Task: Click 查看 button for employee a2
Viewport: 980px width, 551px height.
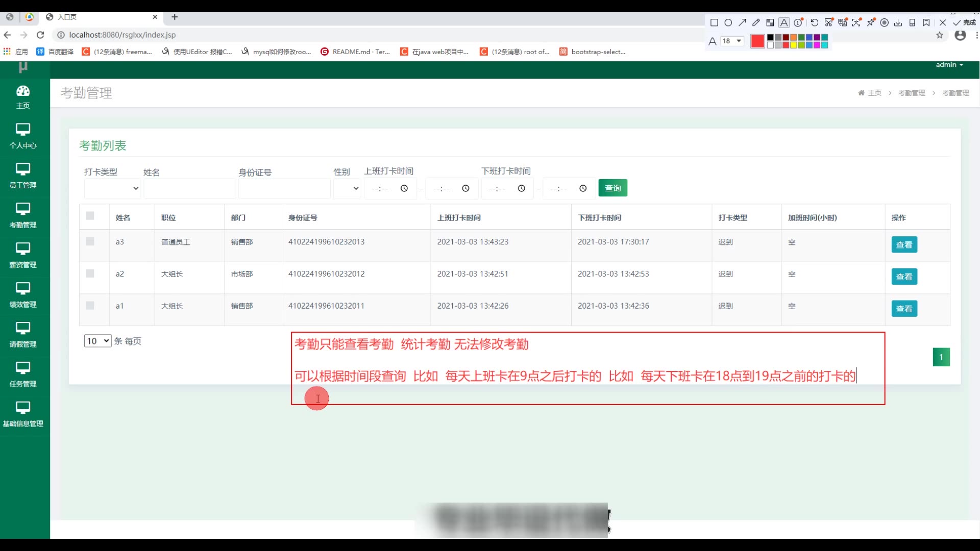Action: pos(904,277)
